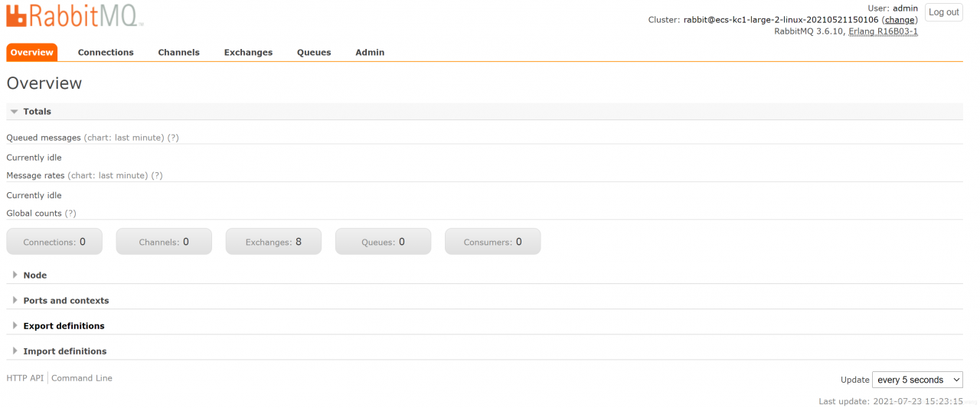Click the change cluster name link

coord(900,20)
